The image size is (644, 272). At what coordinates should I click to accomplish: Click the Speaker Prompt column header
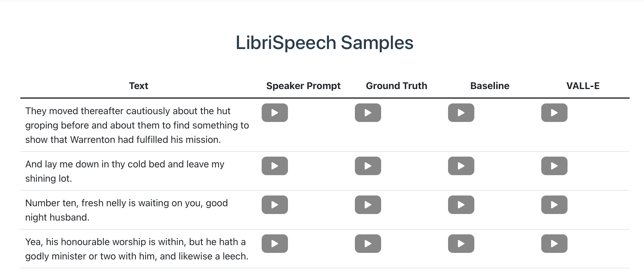click(x=303, y=86)
